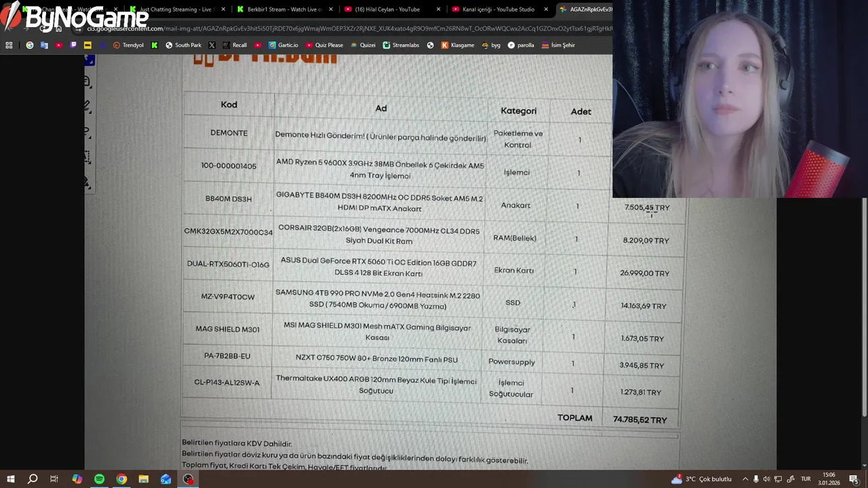
Task: Open the Quizei bookmark
Action: (x=363, y=45)
